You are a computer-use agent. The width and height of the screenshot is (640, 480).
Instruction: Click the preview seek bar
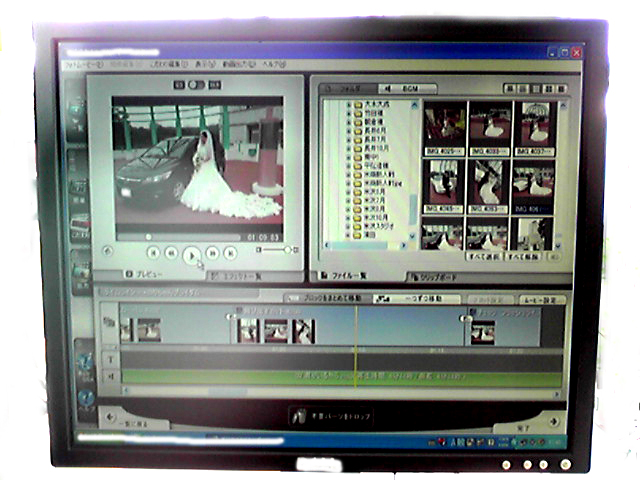pos(180,237)
